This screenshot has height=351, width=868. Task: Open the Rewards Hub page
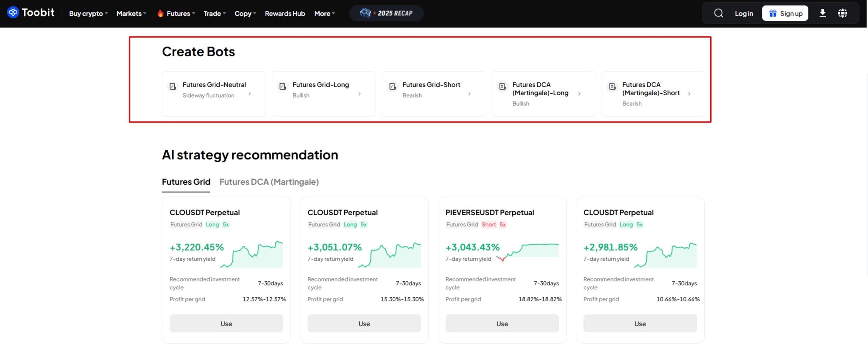(285, 13)
